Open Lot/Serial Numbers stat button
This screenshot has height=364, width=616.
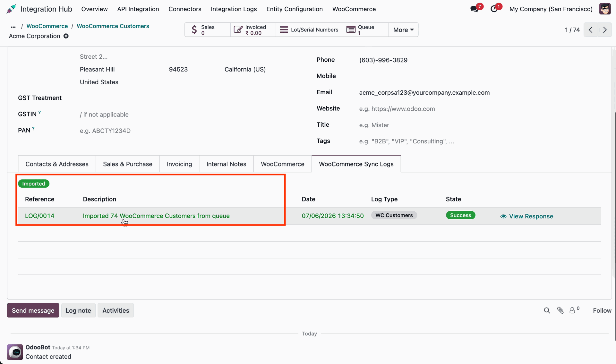click(309, 30)
